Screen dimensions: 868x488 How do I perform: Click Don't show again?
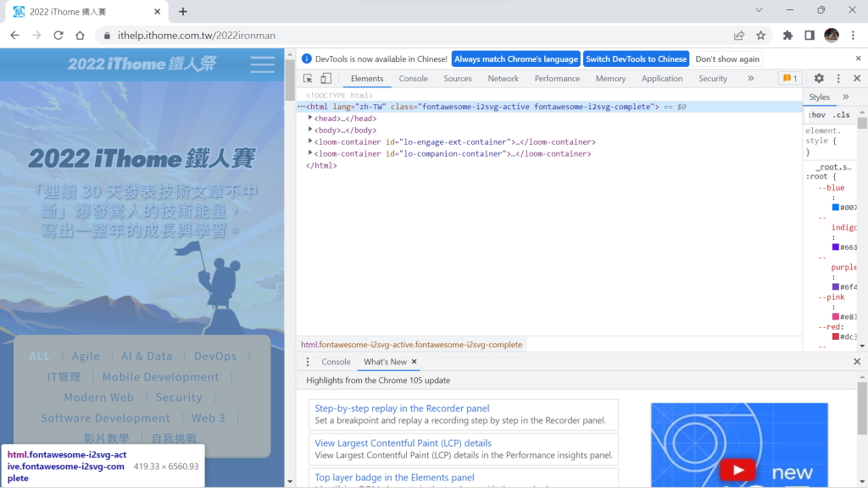click(727, 58)
